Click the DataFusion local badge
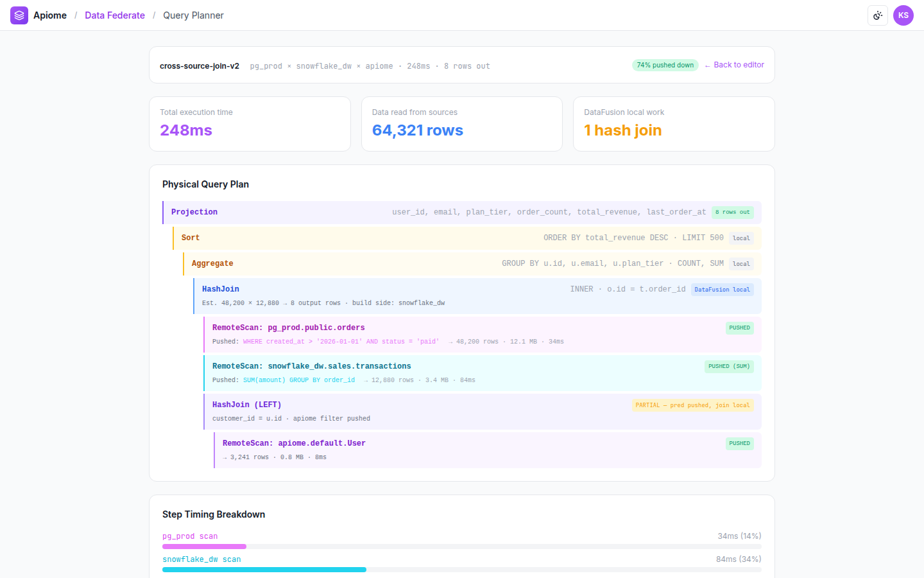The image size is (924, 578). click(722, 290)
